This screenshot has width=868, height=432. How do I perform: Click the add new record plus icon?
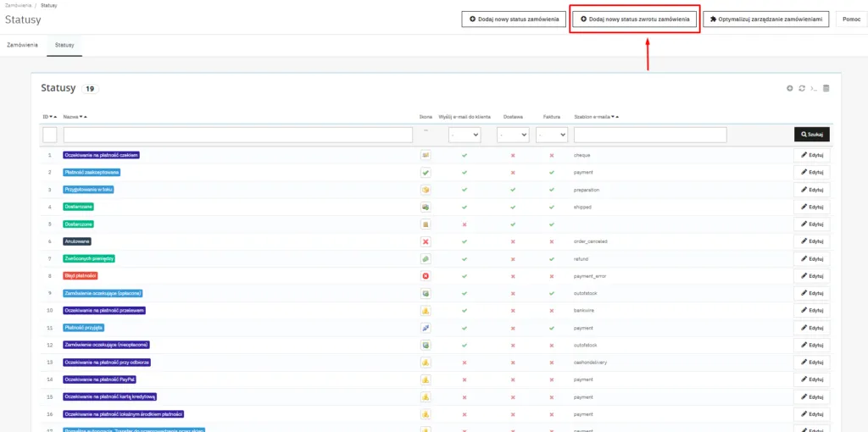click(x=789, y=88)
